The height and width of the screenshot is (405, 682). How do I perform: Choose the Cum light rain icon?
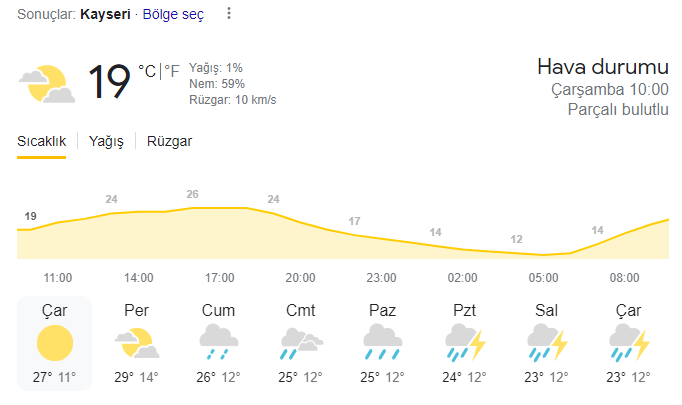point(219,342)
